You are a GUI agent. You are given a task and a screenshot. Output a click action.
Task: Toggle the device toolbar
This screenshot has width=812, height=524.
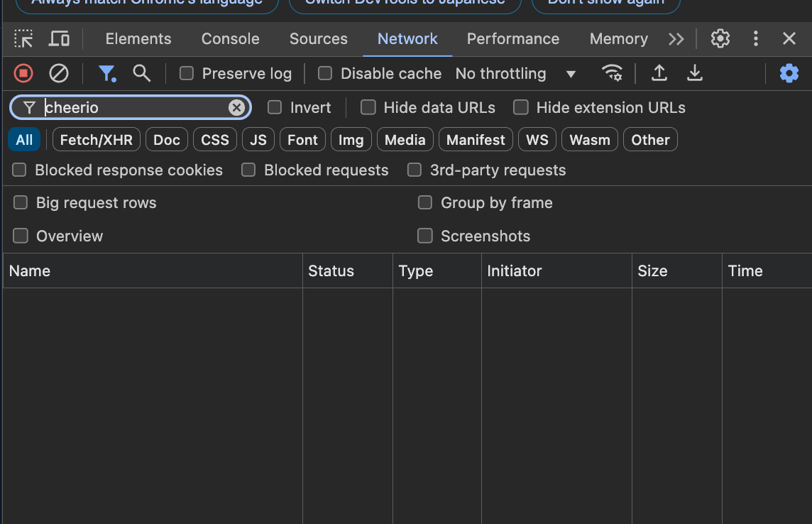point(59,39)
